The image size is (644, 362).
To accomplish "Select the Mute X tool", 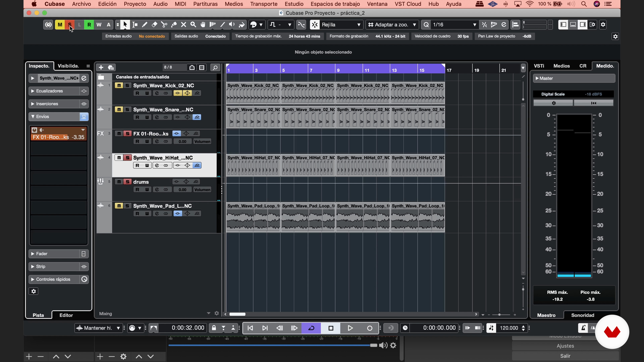I will pos(183,24).
